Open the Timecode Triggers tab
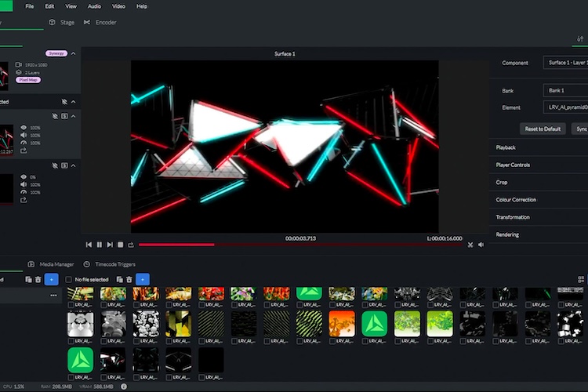The image size is (588, 392). [x=110, y=264]
